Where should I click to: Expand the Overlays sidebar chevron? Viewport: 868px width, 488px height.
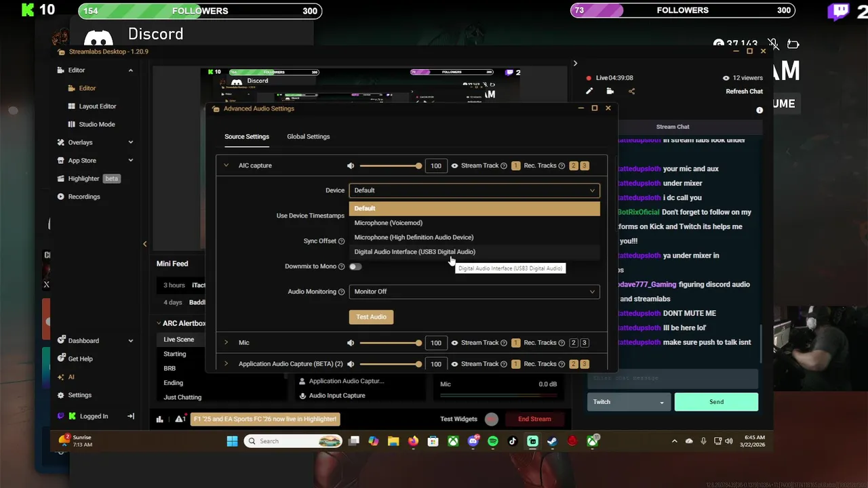click(x=130, y=142)
